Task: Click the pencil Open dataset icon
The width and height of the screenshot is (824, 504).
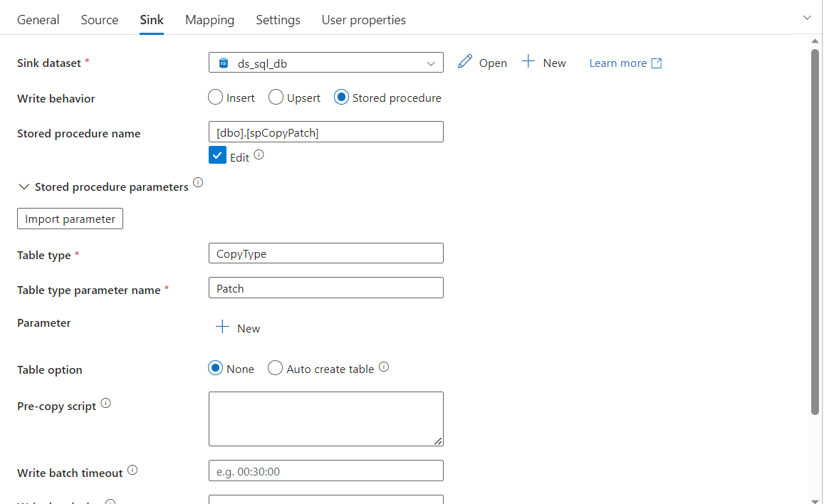Action: pyautogui.click(x=465, y=62)
